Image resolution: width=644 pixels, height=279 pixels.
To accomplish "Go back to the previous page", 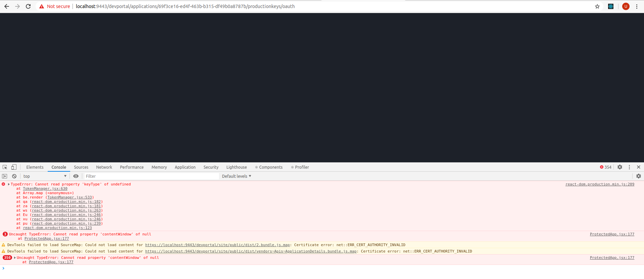I will point(7,6).
